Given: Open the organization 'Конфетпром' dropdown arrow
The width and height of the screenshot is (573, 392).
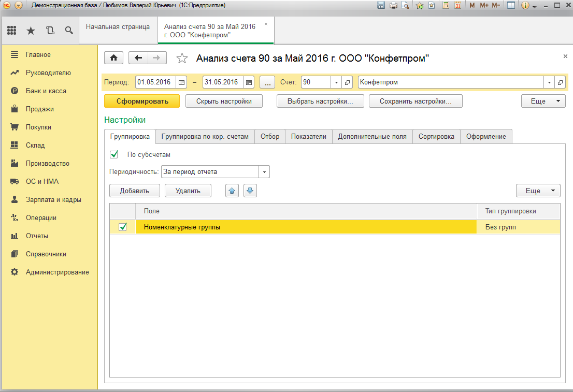Looking at the screenshot, I should [549, 82].
